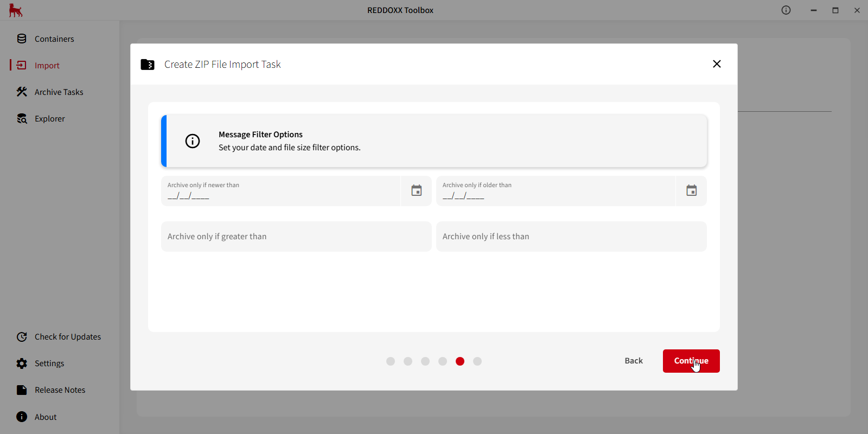The height and width of the screenshot is (434, 868).
Task: Jump to first wizard step dot
Action: pyautogui.click(x=391, y=361)
